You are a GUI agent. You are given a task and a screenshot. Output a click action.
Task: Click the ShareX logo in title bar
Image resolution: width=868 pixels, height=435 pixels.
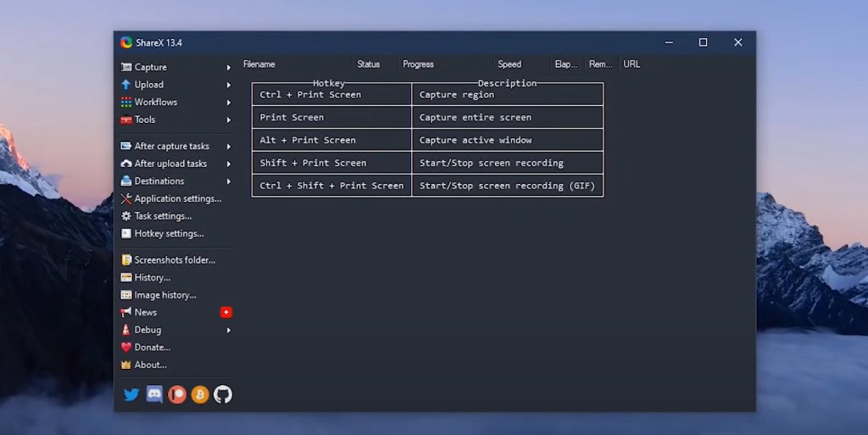pos(126,42)
